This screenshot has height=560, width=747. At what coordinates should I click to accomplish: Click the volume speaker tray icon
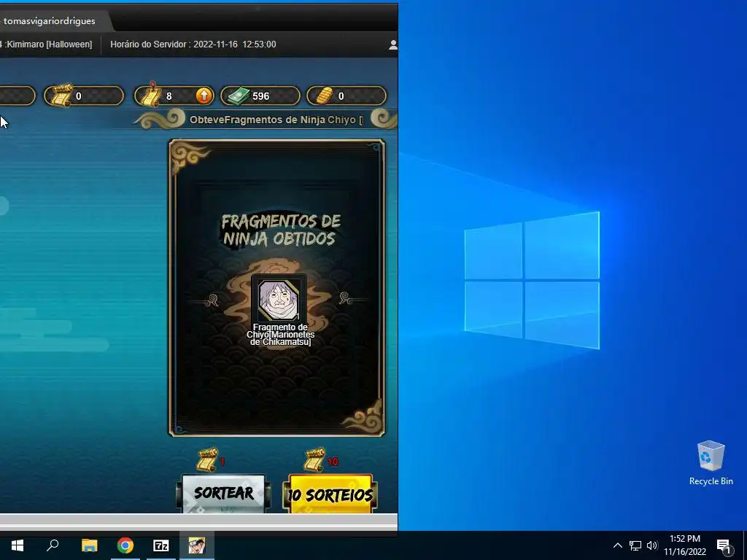pos(651,545)
